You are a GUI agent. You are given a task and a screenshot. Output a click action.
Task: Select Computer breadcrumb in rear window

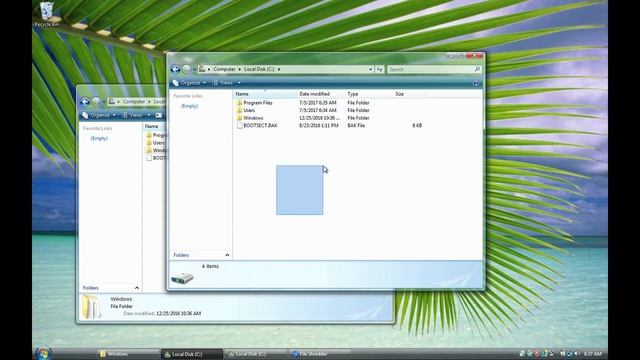pos(134,102)
